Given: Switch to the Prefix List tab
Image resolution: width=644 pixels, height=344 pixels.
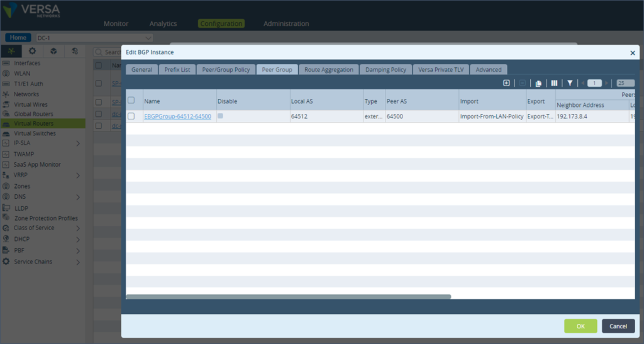Looking at the screenshot, I should click(x=177, y=70).
